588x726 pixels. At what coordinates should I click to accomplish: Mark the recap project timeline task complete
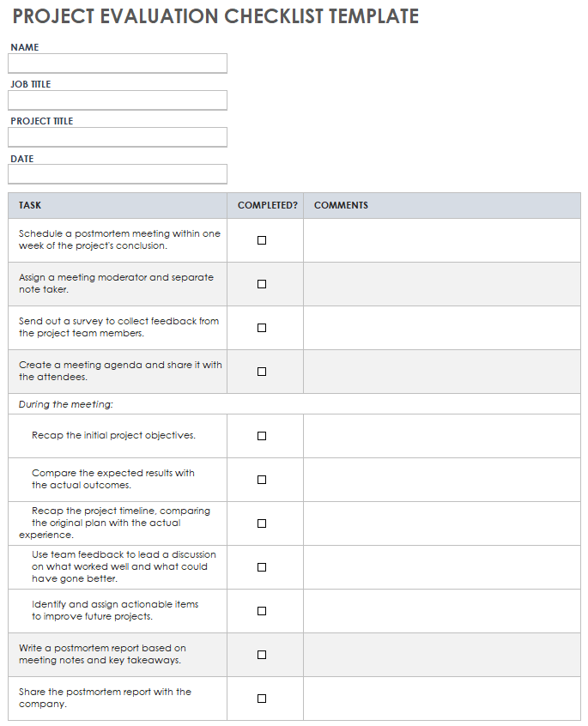coord(262,523)
